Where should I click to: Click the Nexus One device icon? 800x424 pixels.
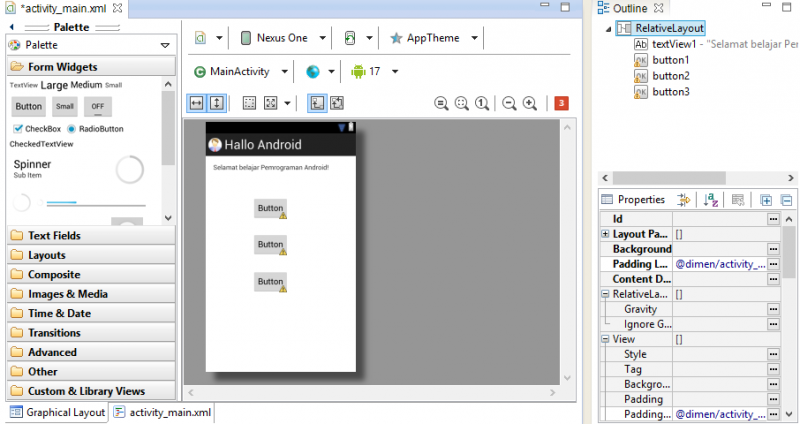point(245,38)
